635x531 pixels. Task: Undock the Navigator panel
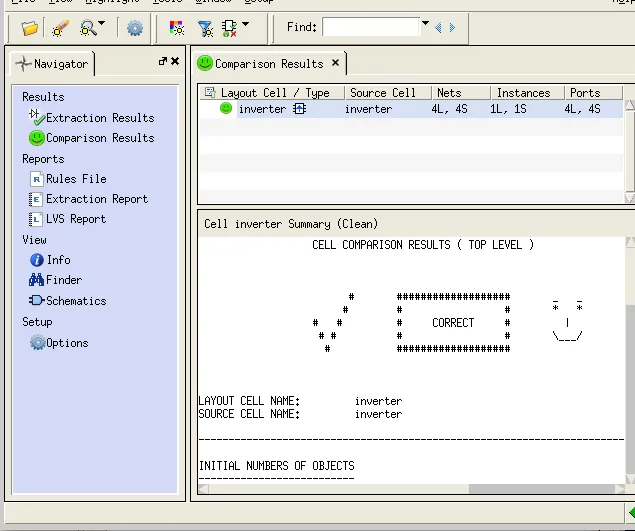click(163, 62)
